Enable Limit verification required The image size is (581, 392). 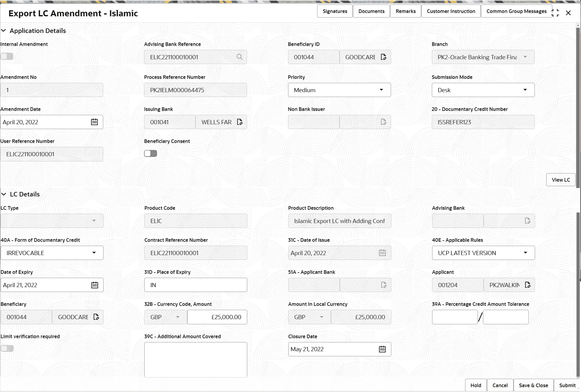point(7,348)
